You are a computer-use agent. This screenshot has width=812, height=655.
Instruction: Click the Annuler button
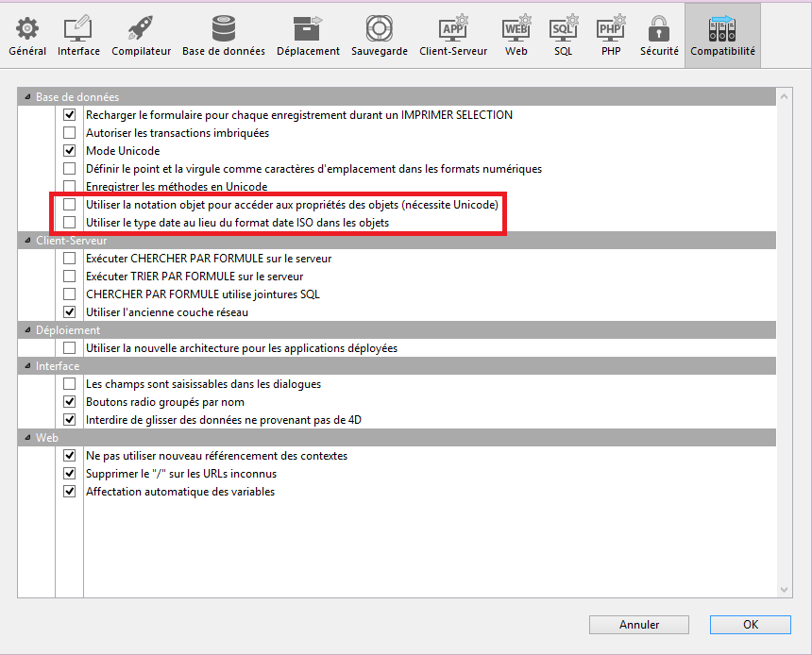pos(639,625)
